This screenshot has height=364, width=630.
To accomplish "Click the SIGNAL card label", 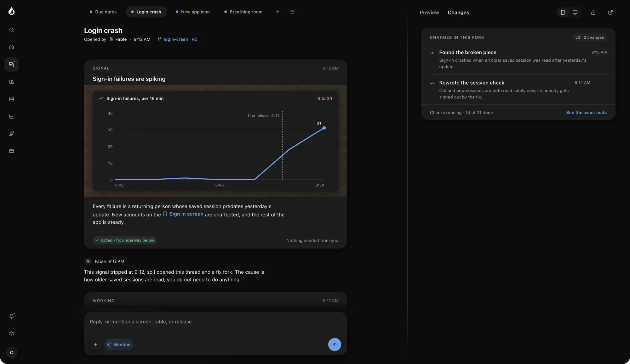I will pyautogui.click(x=101, y=68).
